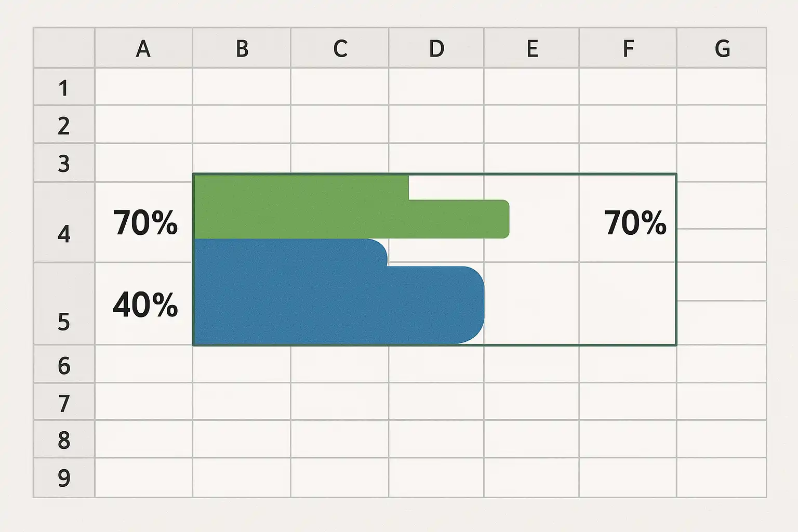The image size is (798, 532).
Task: Select column A header
Action: click(x=143, y=48)
